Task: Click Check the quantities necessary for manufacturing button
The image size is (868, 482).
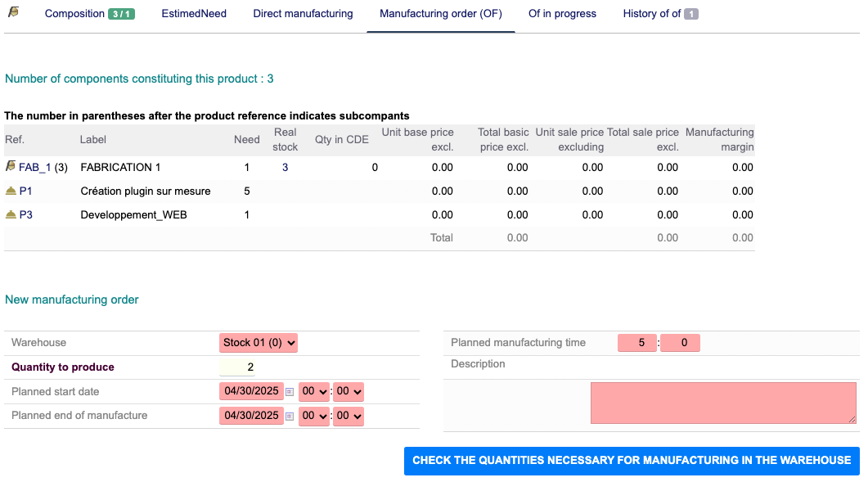Action: [632, 461]
